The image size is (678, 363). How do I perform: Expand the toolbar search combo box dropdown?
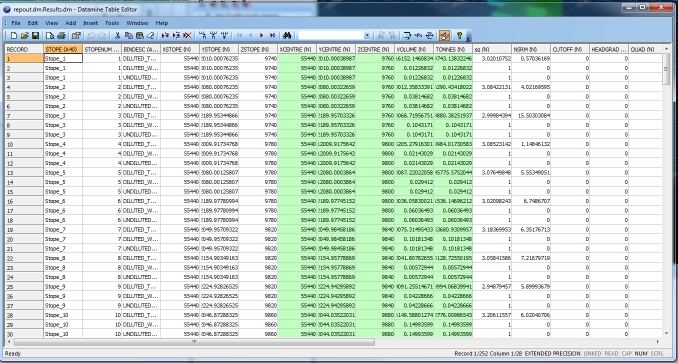pyautogui.click(x=367, y=35)
